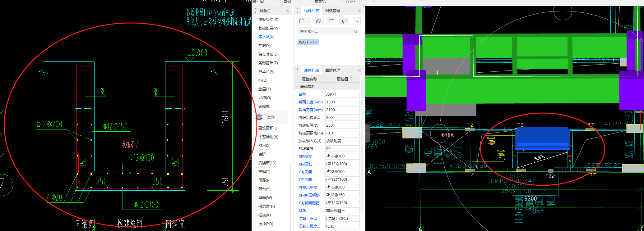Open the dropdown arrow beside new component
The height and width of the screenshot is (231, 644).
click(309, 21)
